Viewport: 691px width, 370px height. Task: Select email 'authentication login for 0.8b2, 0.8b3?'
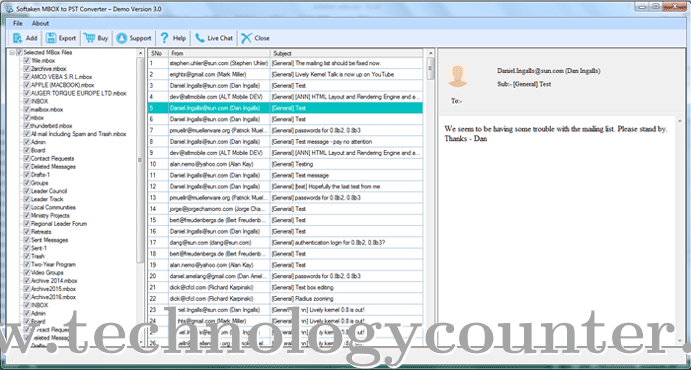[x=285, y=243]
